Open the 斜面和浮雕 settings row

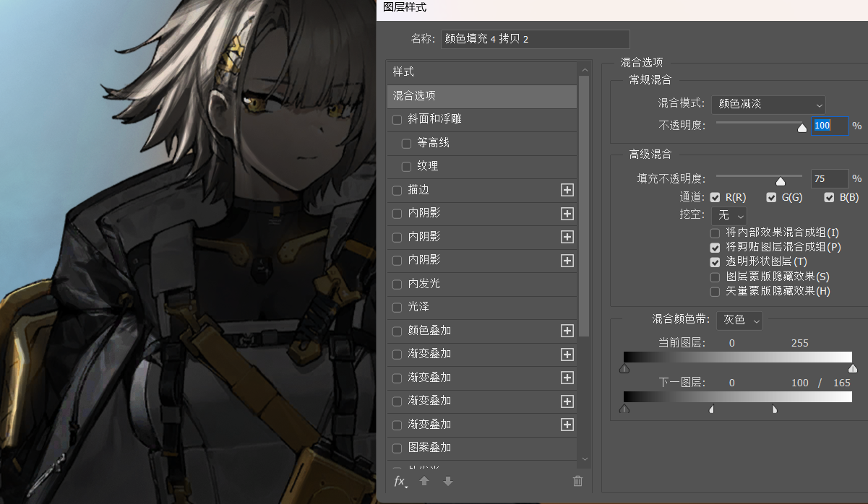481,119
